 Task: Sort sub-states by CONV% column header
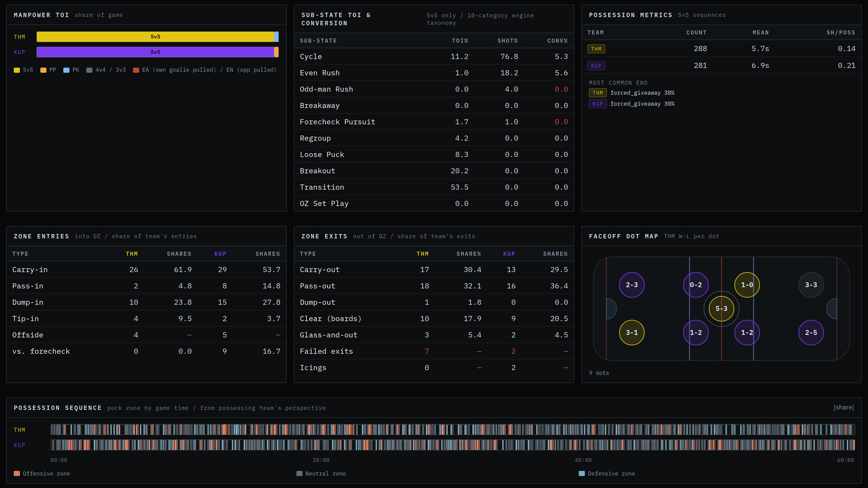click(x=557, y=41)
